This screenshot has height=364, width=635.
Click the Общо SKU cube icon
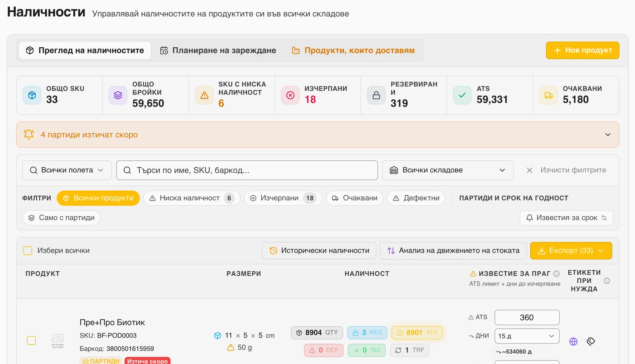click(32, 95)
